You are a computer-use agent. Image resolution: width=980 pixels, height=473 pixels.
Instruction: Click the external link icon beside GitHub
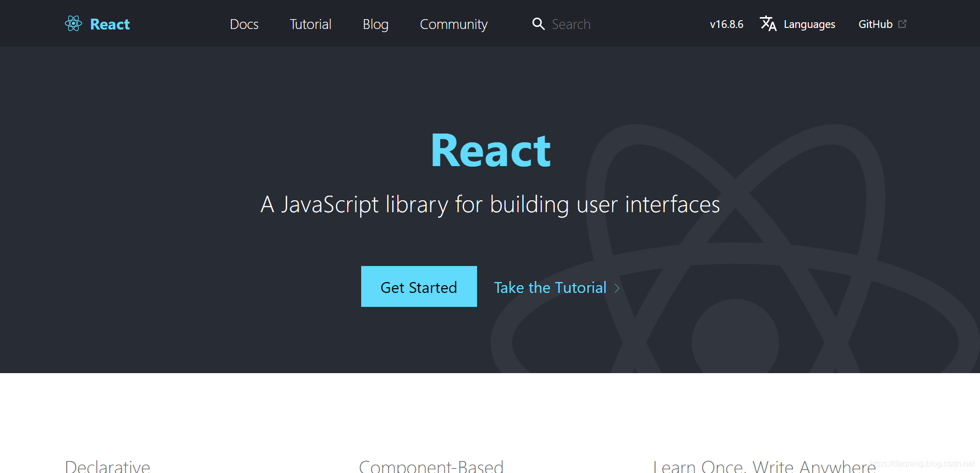[902, 24]
